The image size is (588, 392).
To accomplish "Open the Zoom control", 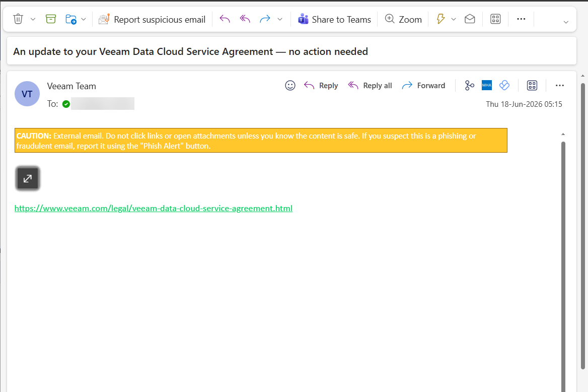I will pyautogui.click(x=404, y=19).
